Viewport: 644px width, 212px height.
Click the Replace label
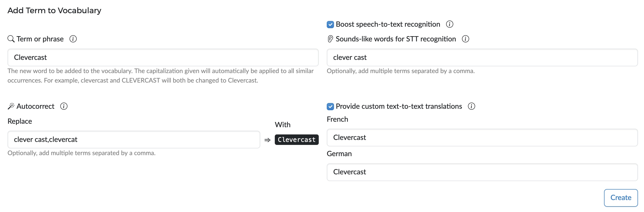coord(20,121)
